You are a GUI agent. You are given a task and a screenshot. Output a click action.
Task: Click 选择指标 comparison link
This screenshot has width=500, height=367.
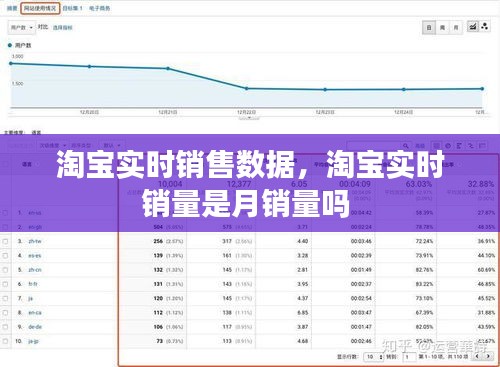[63, 28]
